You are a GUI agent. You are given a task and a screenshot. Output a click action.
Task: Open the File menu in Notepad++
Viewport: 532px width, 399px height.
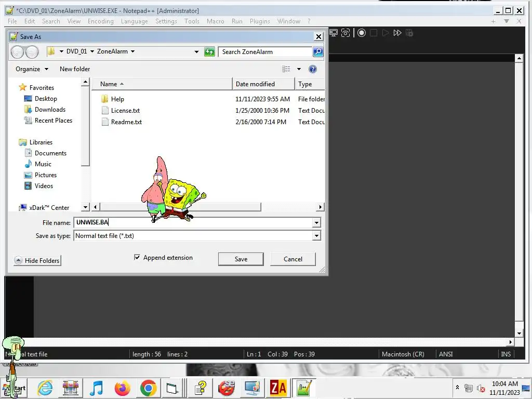12,21
